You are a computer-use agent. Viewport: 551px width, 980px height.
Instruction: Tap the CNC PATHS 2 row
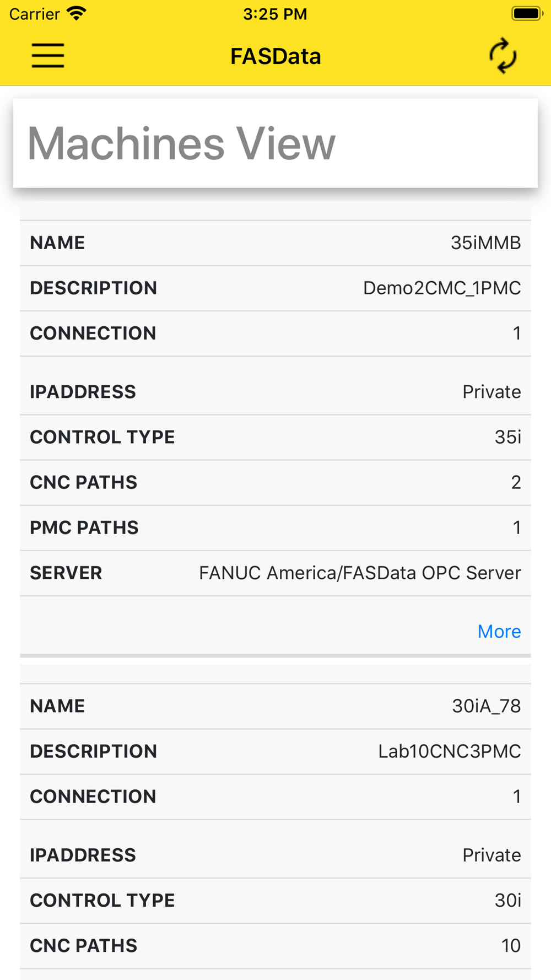click(x=275, y=482)
